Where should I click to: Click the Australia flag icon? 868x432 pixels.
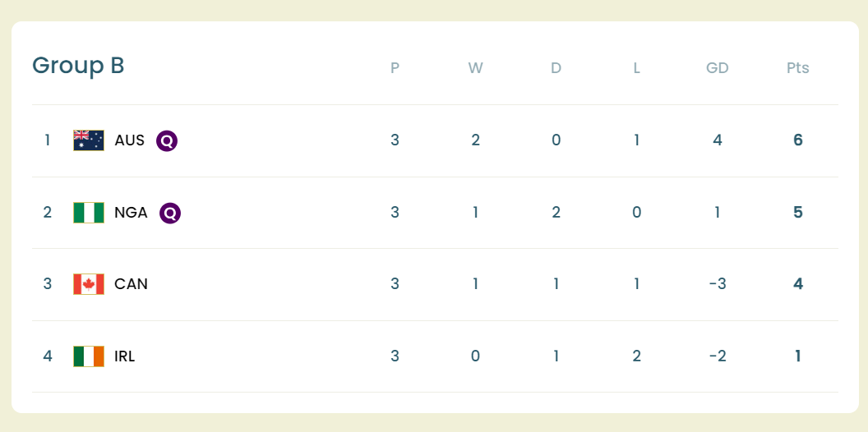[x=89, y=140]
